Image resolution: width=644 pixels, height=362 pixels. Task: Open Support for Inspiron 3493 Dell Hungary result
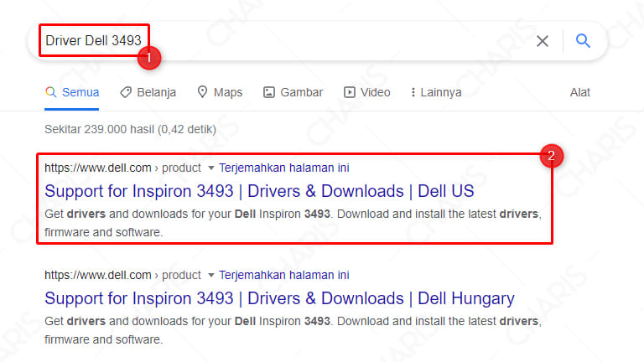coord(279,298)
